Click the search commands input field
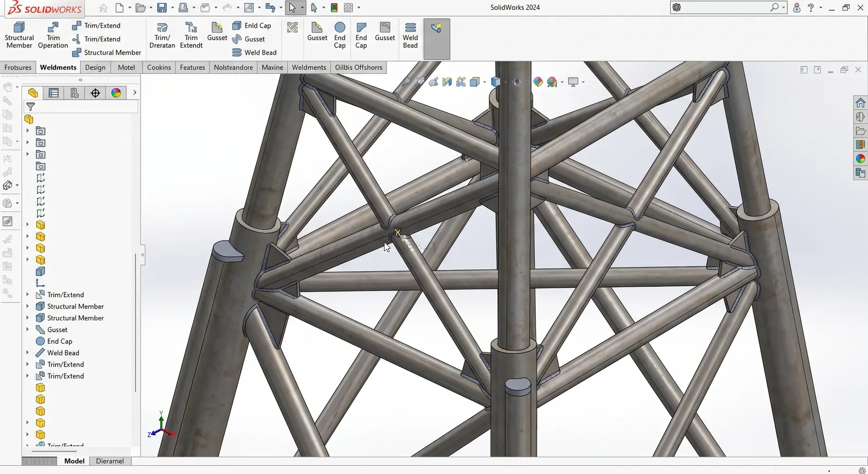This screenshot has height=474, width=868. tap(725, 8)
